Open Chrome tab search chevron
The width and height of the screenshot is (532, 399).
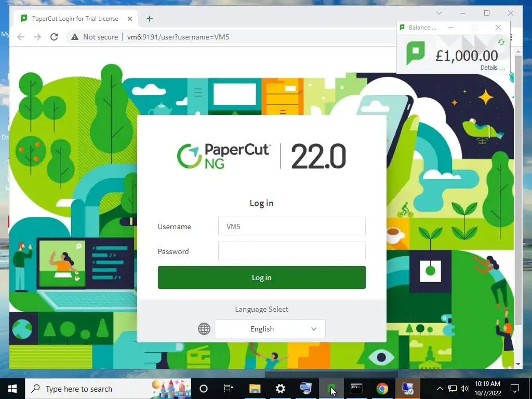coord(438,13)
